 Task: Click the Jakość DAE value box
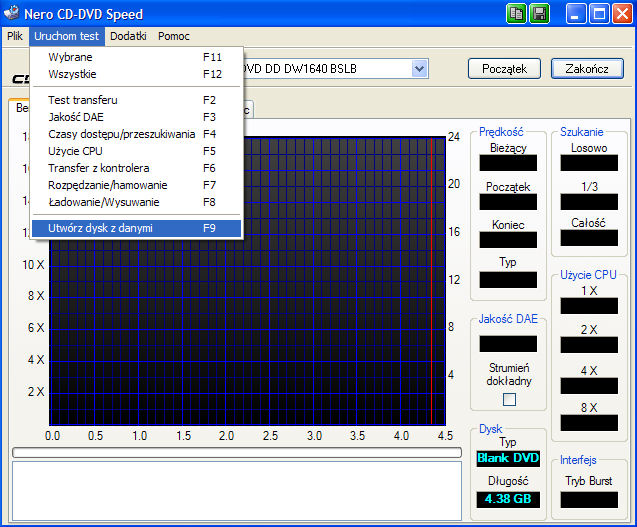[508, 344]
